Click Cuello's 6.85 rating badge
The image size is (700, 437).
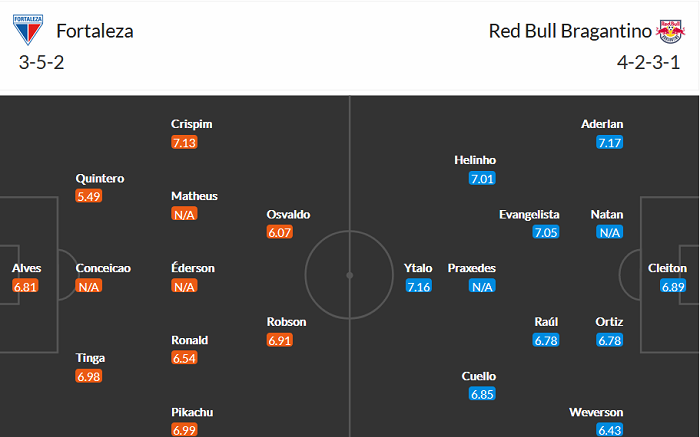482,394
